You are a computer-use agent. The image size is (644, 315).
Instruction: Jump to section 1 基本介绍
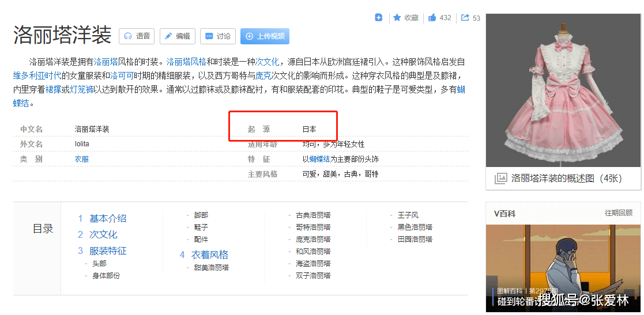click(107, 218)
